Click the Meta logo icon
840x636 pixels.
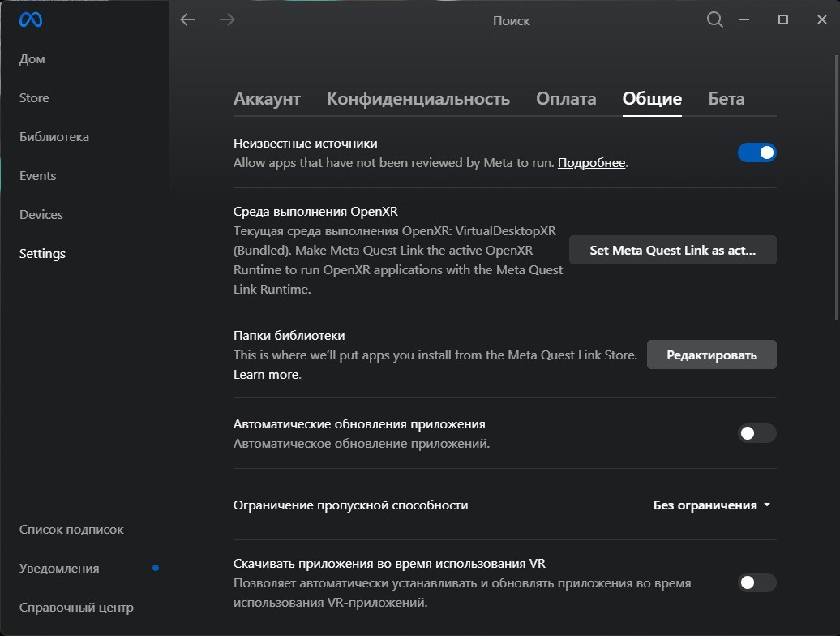tap(31, 19)
